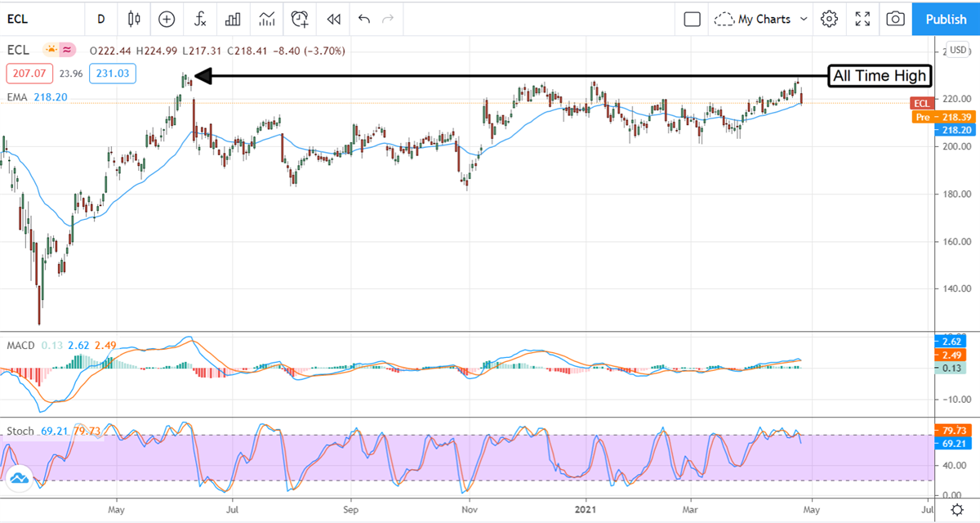The image size is (980, 523).
Task: Create an alert with alarm clock icon
Action: 300,19
